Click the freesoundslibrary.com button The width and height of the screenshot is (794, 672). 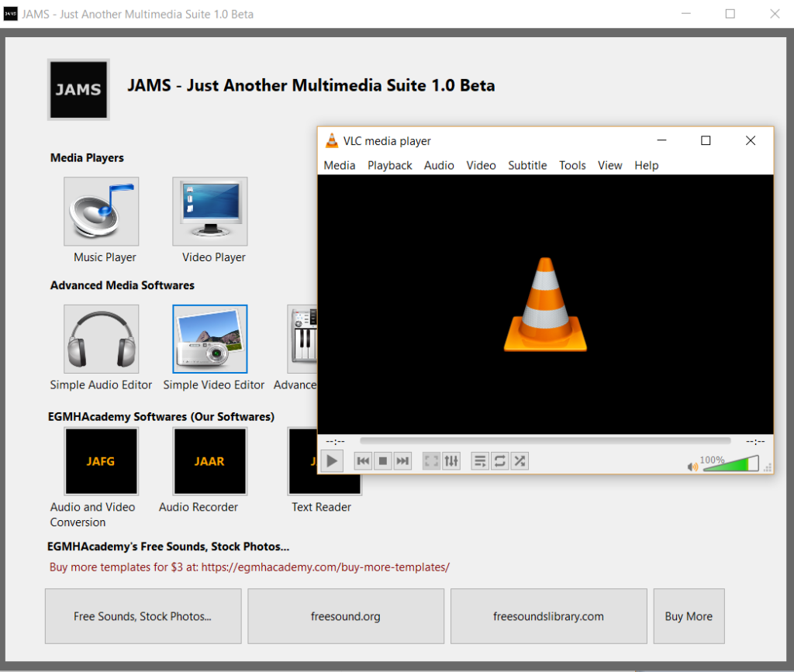pyautogui.click(x=549, y=616)
